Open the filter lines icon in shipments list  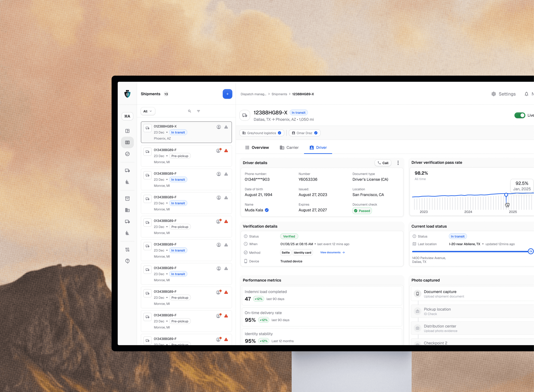tap(199, 111)
